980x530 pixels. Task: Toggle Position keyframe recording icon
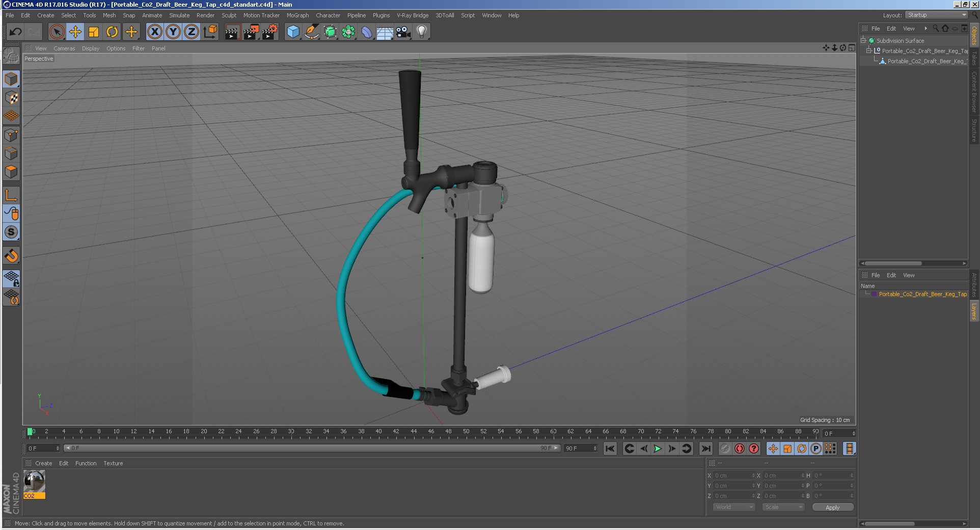pos(773,448)
